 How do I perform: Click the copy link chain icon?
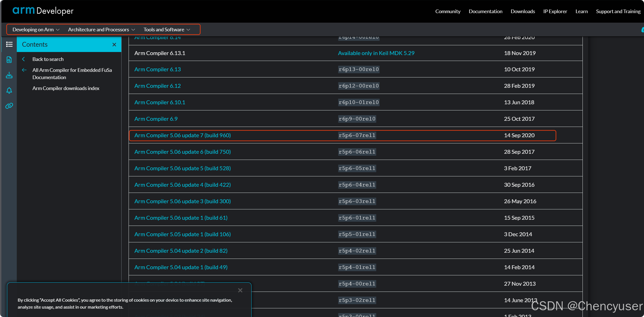coord(9,106)
